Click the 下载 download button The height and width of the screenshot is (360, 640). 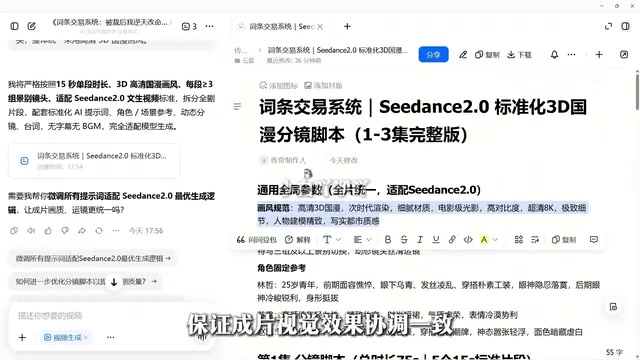coord(519,54)
